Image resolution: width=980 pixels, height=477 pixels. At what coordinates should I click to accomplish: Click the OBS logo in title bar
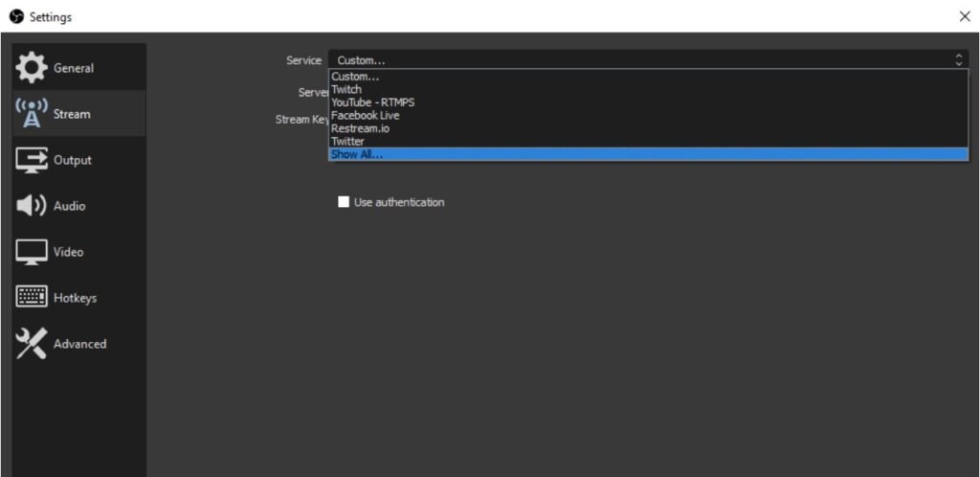coord(17,17)
